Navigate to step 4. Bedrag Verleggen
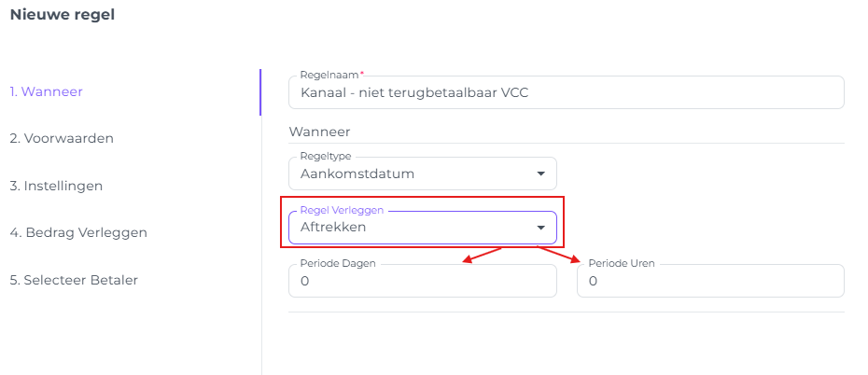Image resolution: width=868 pixels, height=375 pixels. [x=78, y=232]
